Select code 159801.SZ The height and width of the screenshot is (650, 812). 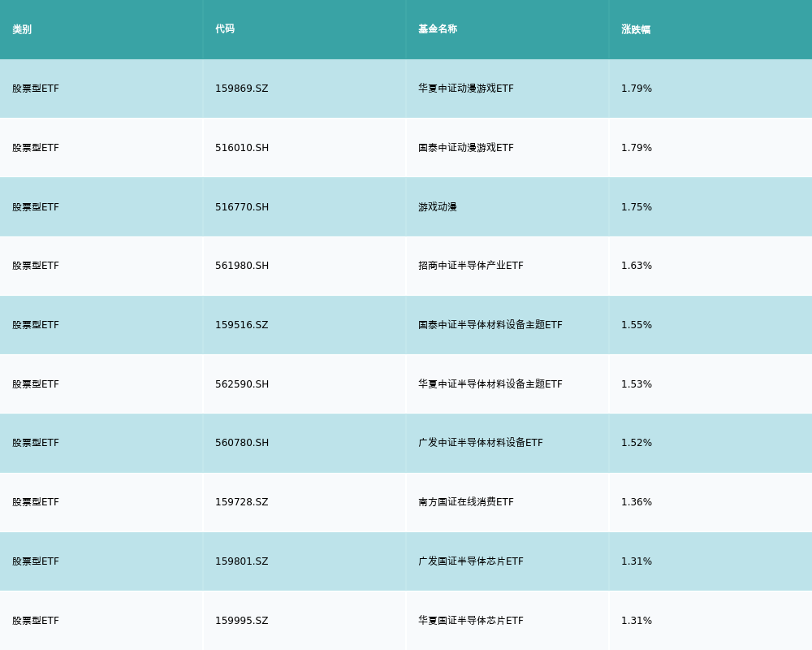click(242, 561)
